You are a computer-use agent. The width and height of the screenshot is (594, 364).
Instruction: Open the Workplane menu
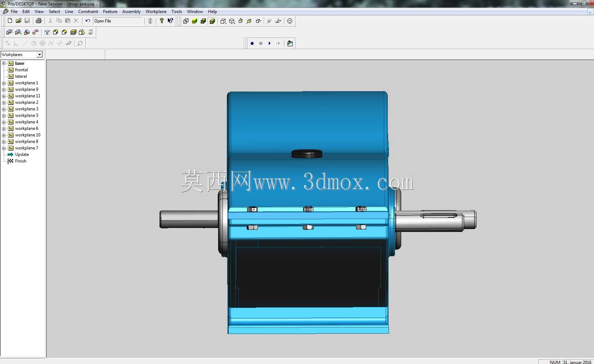156,12
